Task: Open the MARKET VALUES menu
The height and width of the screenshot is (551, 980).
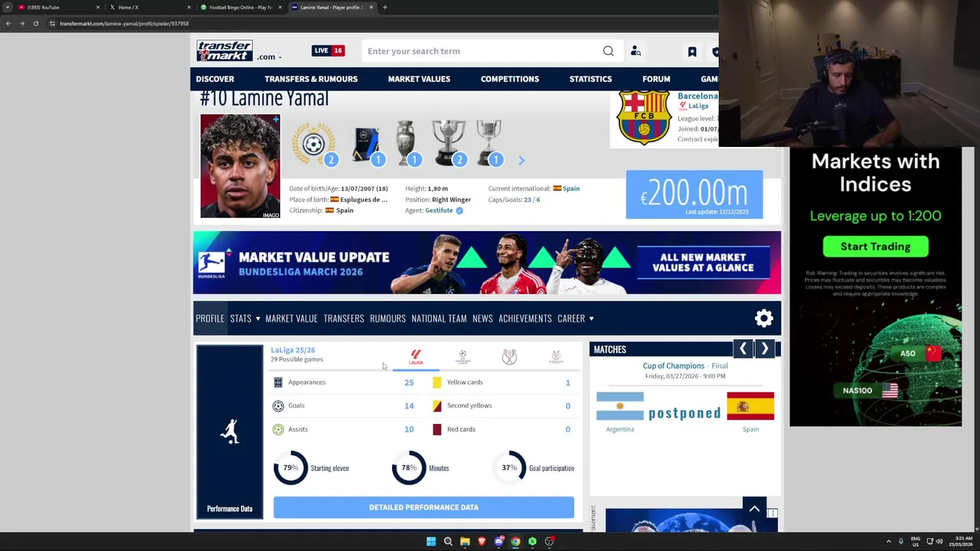Action: [x=419, y=79]
